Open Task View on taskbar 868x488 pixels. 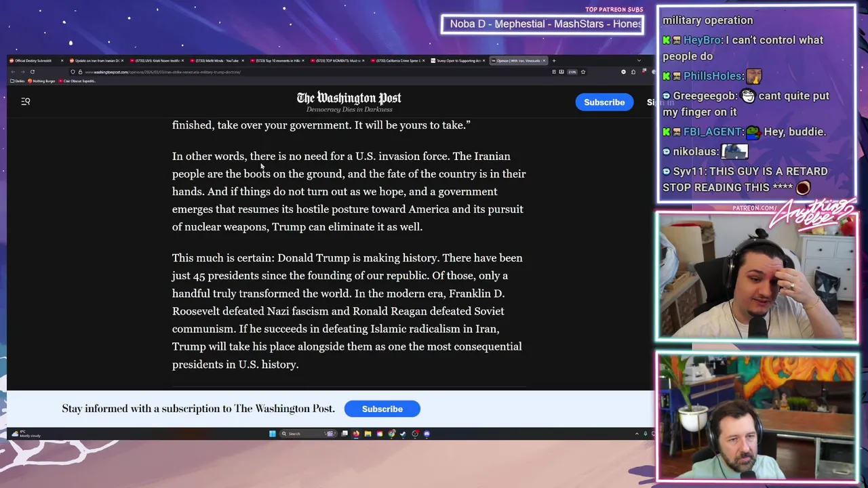click(344, 434)
